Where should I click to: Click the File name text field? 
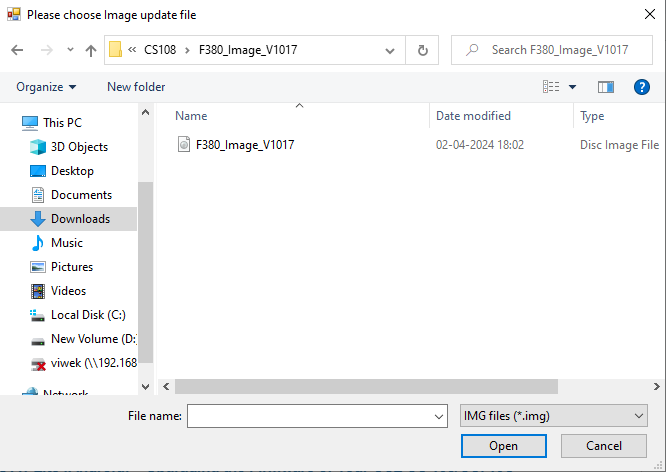309,416
